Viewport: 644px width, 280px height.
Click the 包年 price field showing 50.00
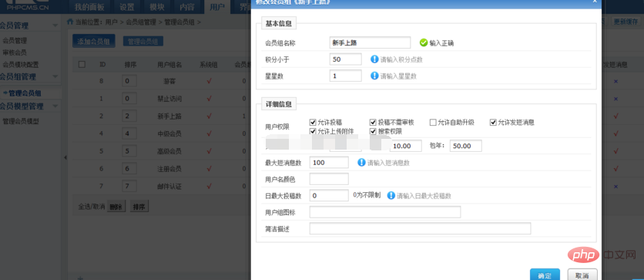(466, 146)
